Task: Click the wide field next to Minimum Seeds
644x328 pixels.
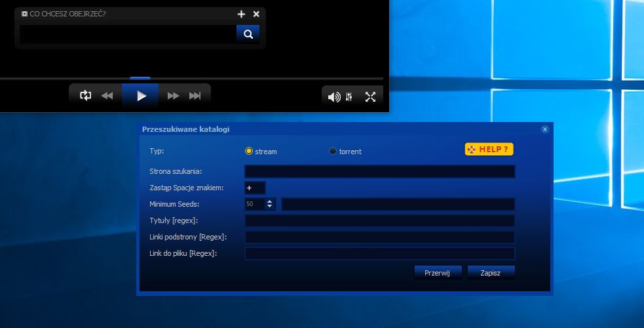Action: pyautogui.click(x=398, y=204)
